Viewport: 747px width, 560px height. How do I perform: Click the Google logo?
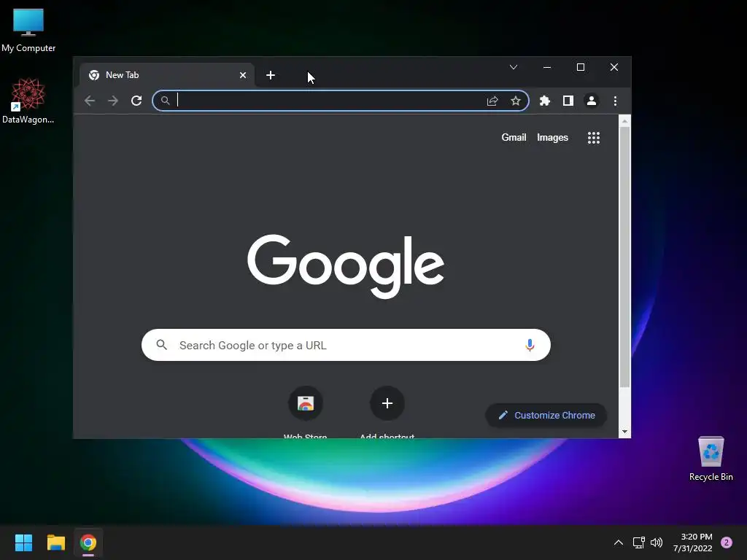[346, 265]
